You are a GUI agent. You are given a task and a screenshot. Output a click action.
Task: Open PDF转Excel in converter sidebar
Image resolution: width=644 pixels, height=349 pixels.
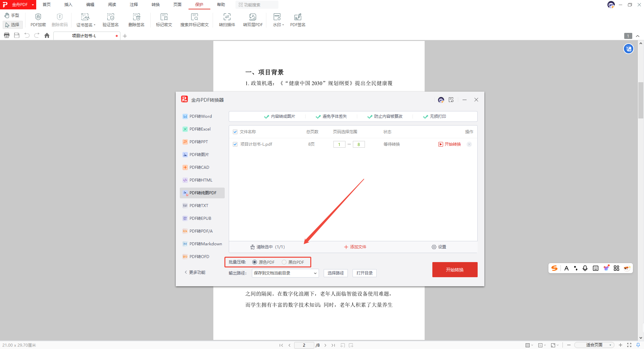click(202, 129)
